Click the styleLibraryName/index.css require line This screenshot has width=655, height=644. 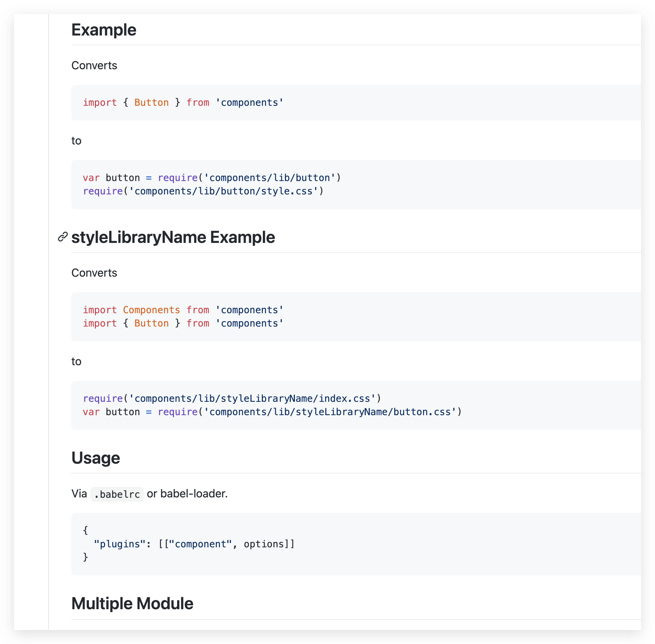click(232, 398)
